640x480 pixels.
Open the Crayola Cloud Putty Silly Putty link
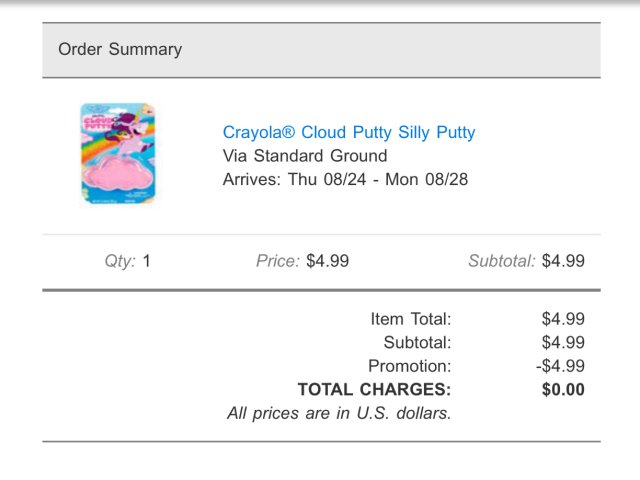click(348, 132)
